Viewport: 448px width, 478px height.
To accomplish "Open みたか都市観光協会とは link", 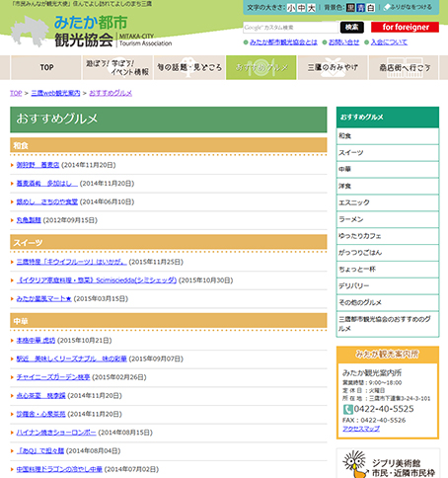I will click(283, 42).
